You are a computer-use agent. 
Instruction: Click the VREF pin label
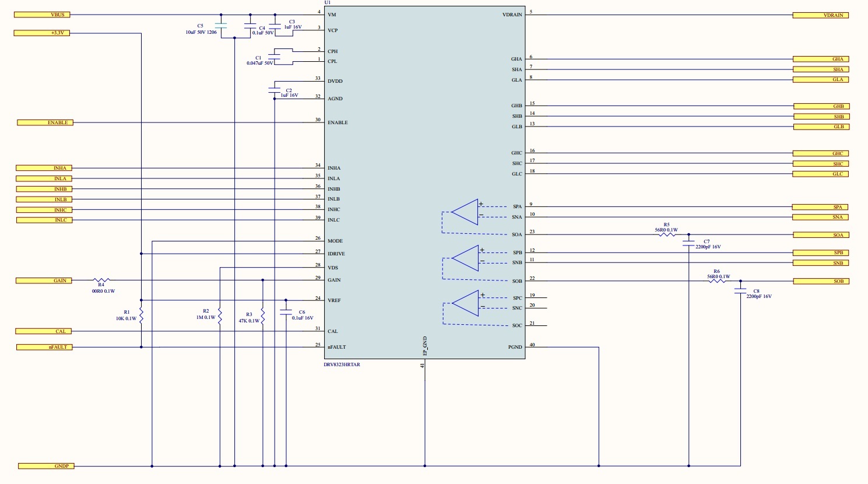(334, 300)
